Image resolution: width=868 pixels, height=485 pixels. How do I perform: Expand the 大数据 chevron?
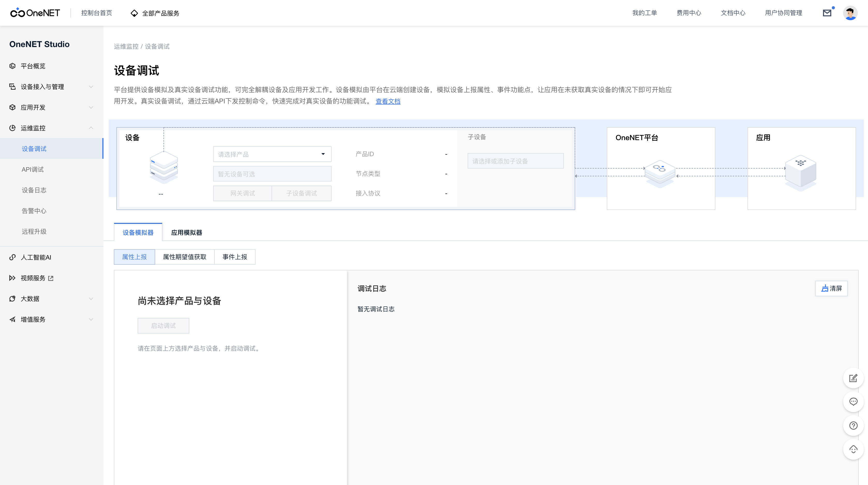point(91,299)
